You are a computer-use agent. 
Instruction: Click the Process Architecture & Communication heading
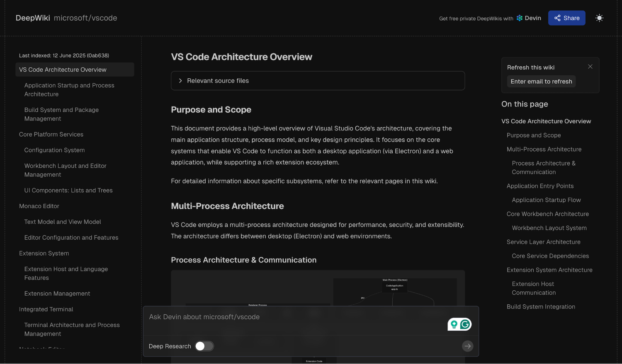[243, 260]
